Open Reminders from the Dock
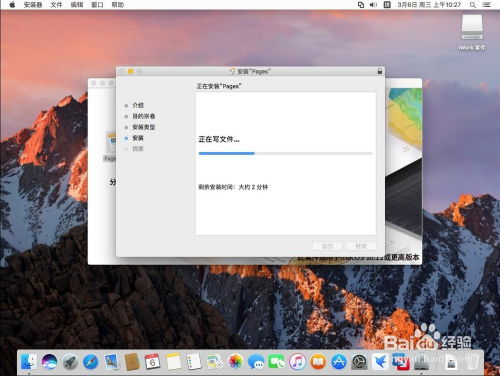This screenshot has width=500, height=376. [194, 362]
